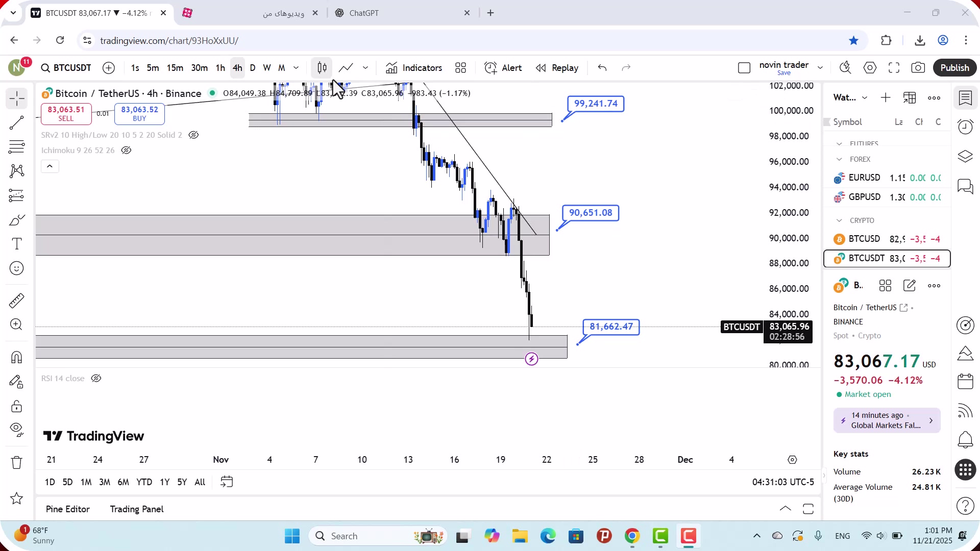
Task: Open indicator templates grid icon
Action: (461, 68)
